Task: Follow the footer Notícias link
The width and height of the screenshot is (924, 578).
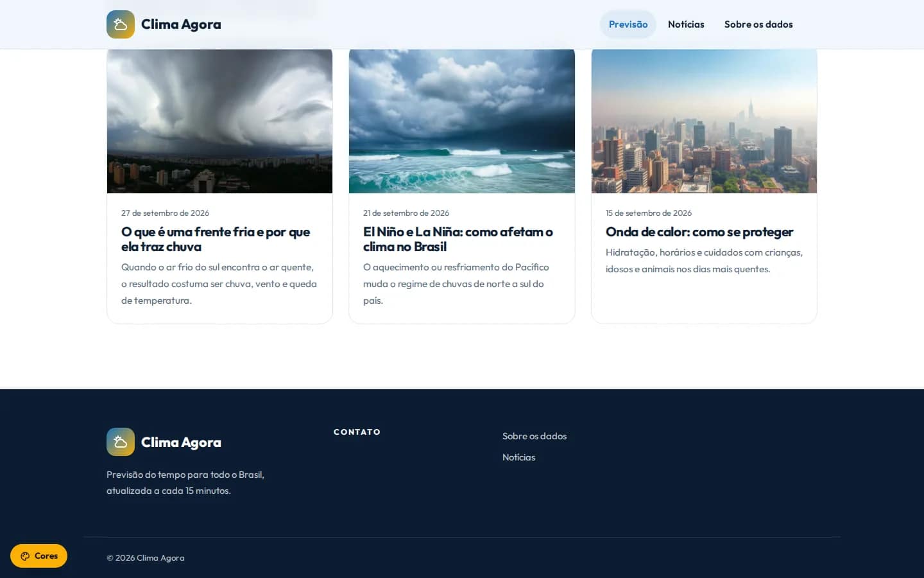Action: pyautogui.click(x=518, y=457)
